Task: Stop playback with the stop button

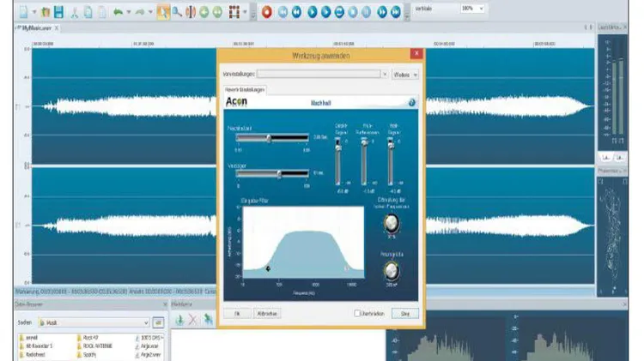Action: pos(353,12)
